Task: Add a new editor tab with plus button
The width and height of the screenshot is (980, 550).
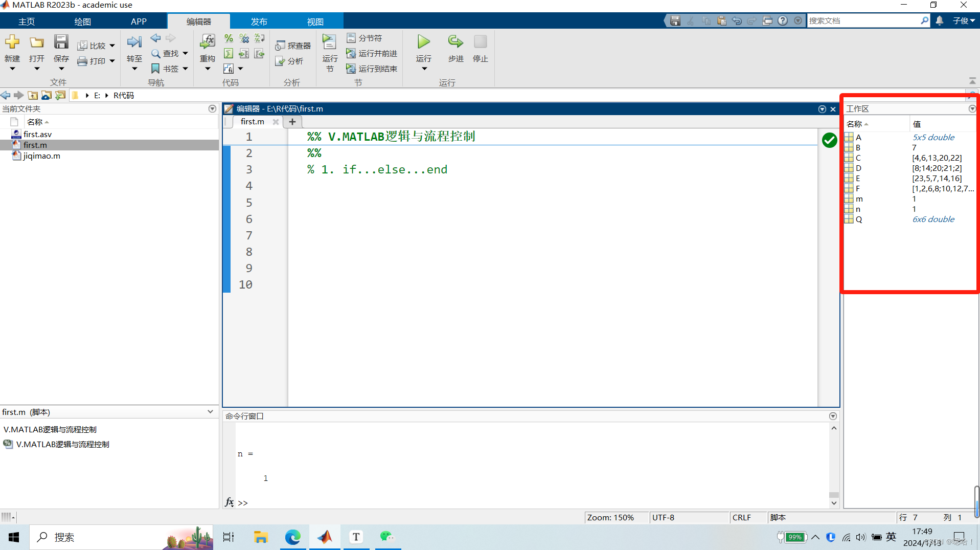Action: pos(292,122)
